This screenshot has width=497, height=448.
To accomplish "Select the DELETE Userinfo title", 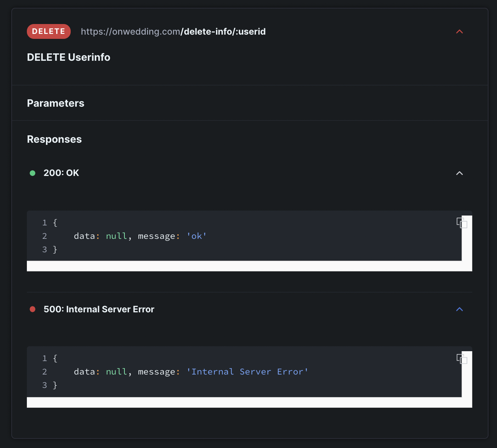I will point(69,57).
